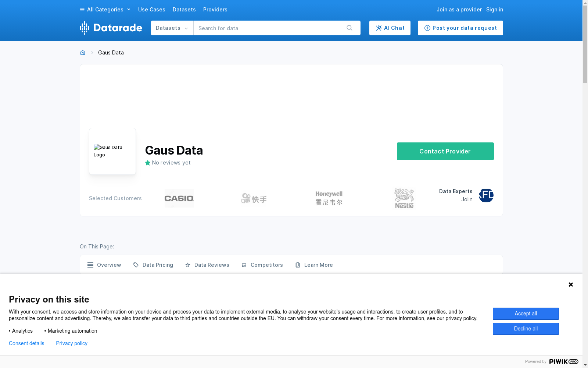Click the Datarade logo
Screen dimensions: 588x368
click(x=111, y=28)
